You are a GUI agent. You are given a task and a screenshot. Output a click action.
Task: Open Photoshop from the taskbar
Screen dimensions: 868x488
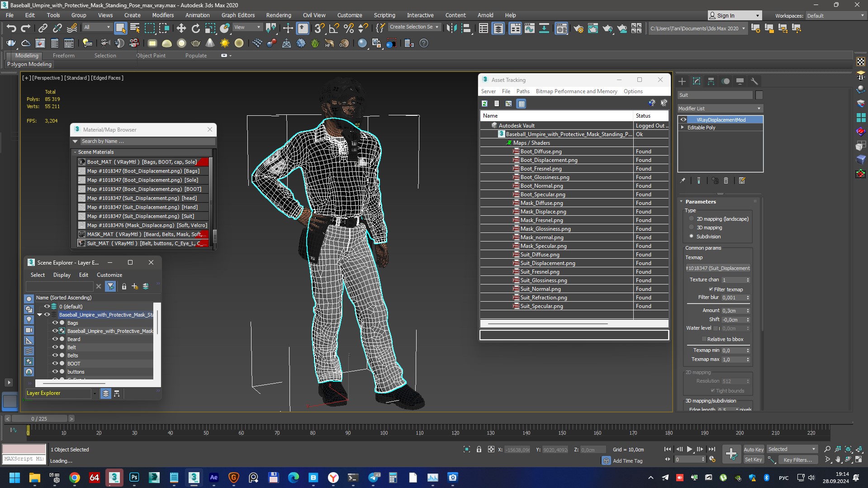tap(134, 478)
